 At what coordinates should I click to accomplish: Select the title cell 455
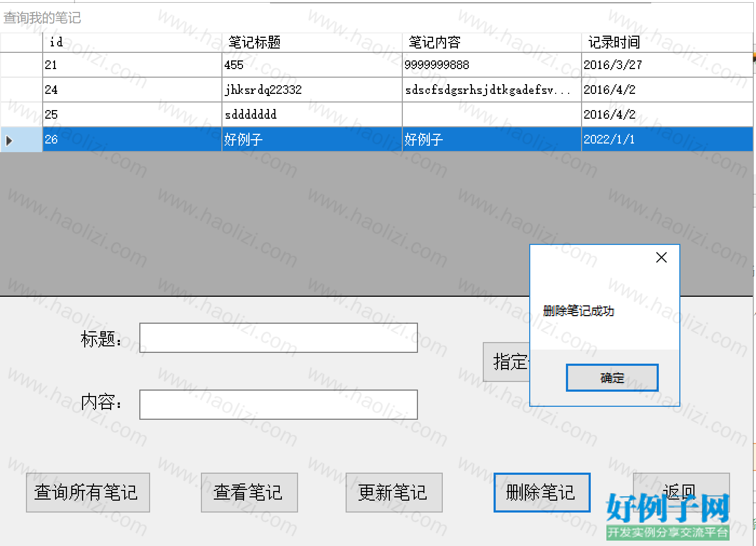(x=312, y=65)
